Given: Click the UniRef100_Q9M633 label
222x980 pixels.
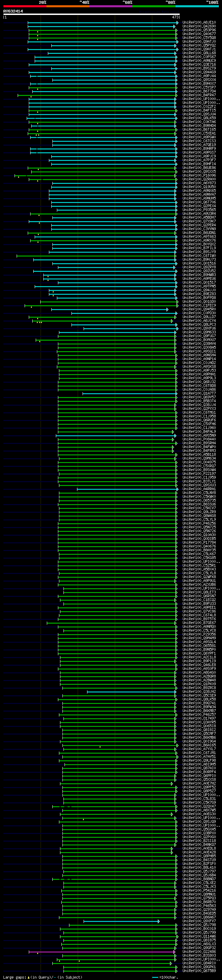Looking at the screenshot, I should pos(199,332).
